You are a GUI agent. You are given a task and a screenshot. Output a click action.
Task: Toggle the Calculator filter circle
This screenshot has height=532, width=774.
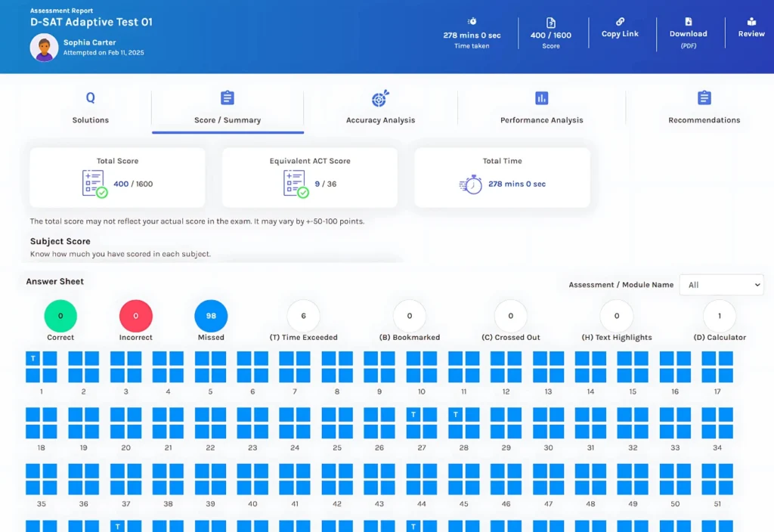pyautogui.click(x=719, y=316)
